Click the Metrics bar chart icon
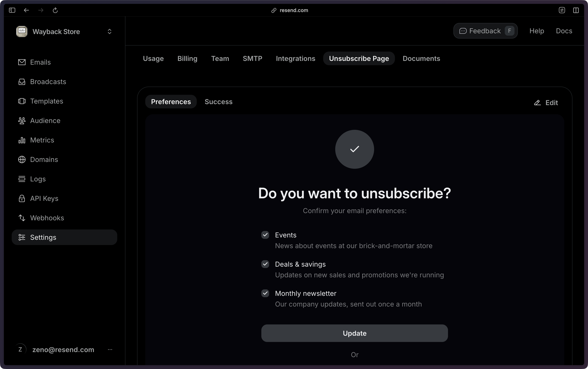588x369 pixels. click(x=22, y=140)
